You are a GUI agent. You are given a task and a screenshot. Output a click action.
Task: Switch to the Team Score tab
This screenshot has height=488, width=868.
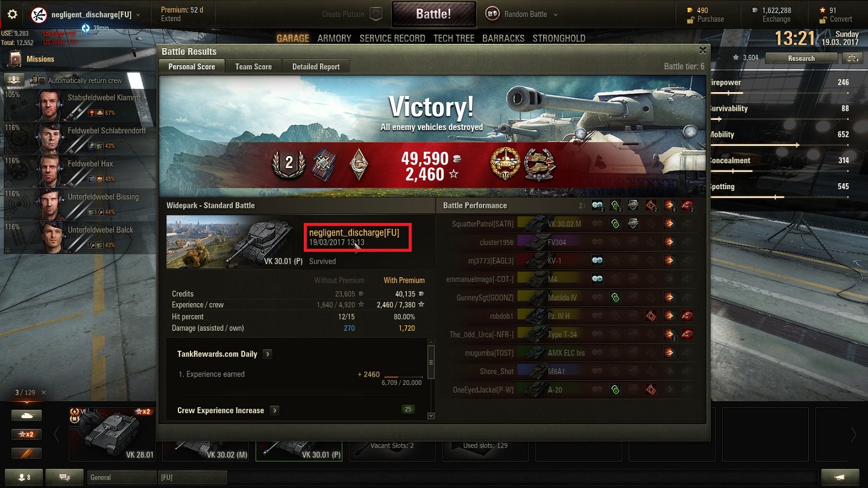(253, 67)
